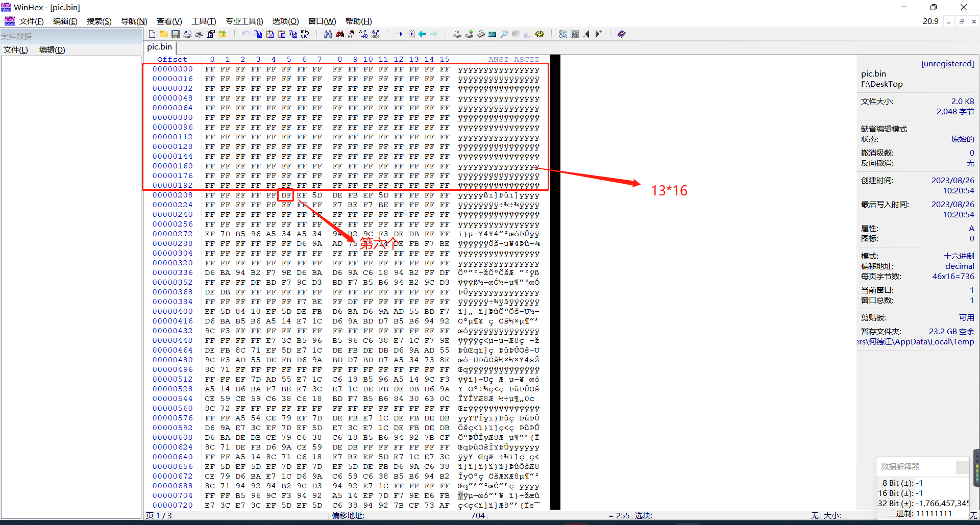Viewport: 980px width, 525px height.
Task: Open file Properties icon in toolbar
Action: [211, 34]
